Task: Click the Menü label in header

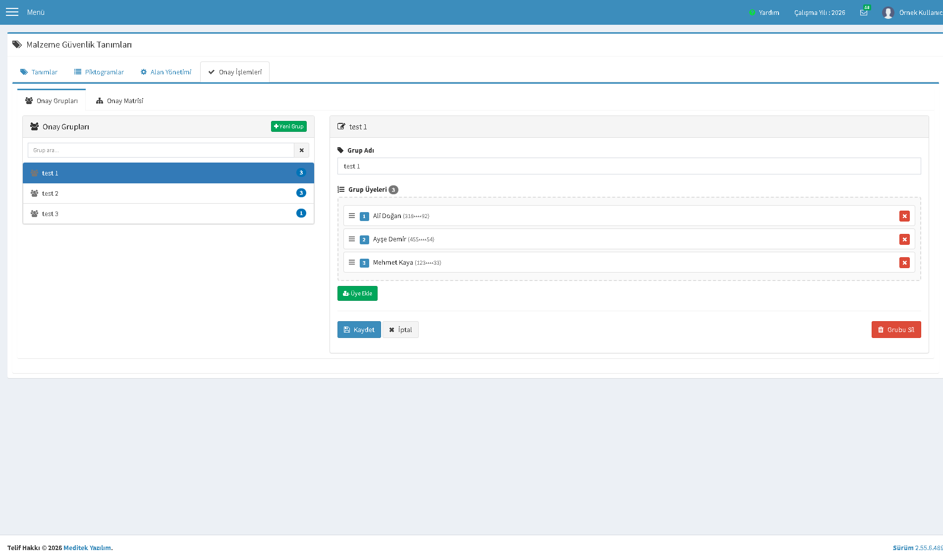Action: [36, 12]
